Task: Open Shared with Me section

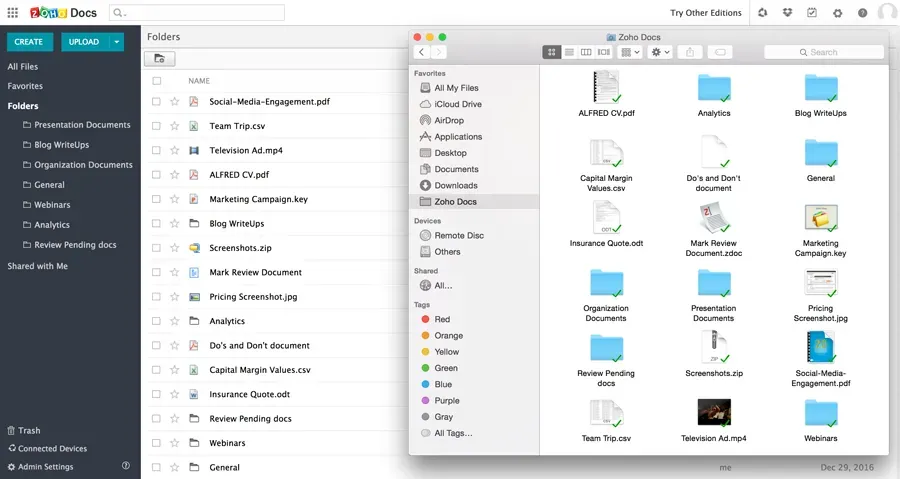Action: [x=38, y=266]
